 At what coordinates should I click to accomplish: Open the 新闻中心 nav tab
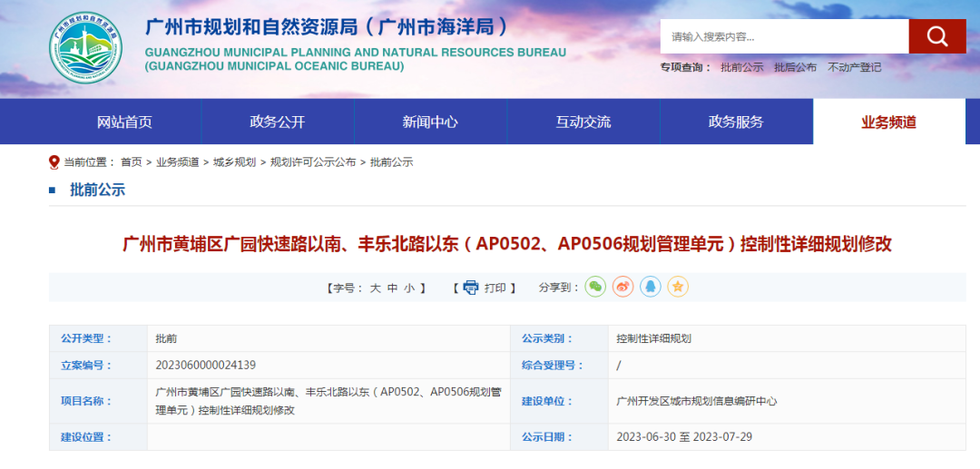pos(430,122)
